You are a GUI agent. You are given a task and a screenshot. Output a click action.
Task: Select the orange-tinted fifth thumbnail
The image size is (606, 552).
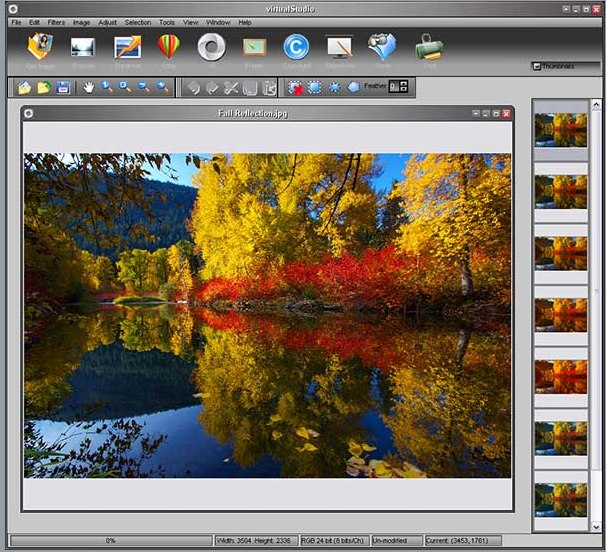560,377
